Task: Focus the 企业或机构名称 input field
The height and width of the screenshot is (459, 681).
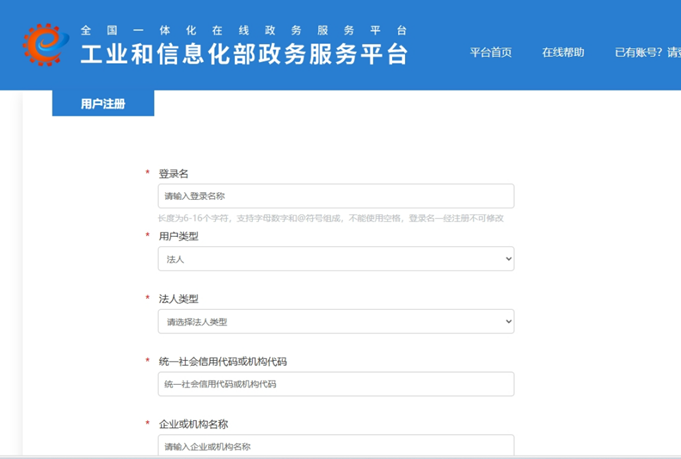Action: (336, 445)
